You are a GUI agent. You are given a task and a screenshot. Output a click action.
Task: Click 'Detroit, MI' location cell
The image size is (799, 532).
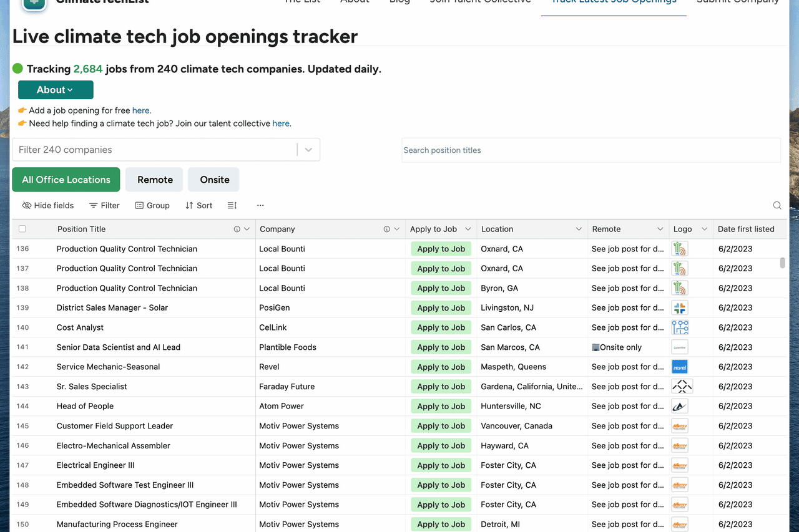pyautogui.click(x=532, y=525)
